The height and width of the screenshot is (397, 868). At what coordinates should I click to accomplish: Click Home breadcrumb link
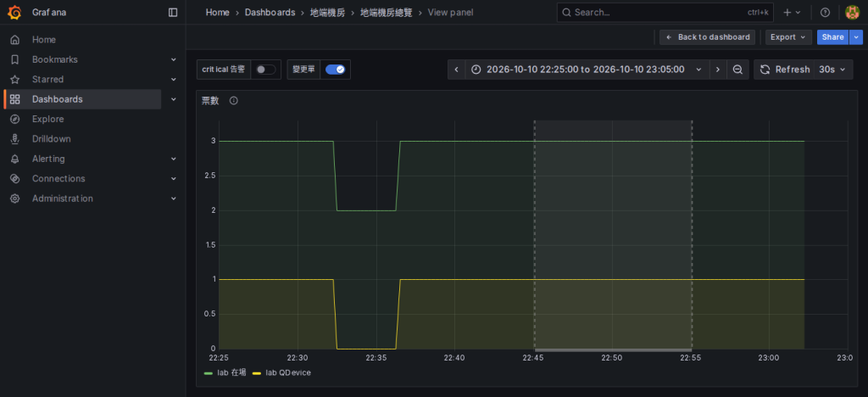tap(218, 12)
